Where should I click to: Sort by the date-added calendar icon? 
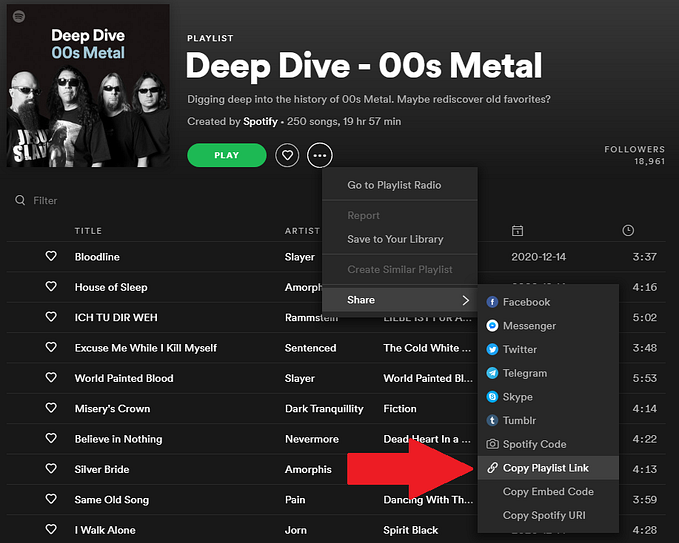coord(517,231)
